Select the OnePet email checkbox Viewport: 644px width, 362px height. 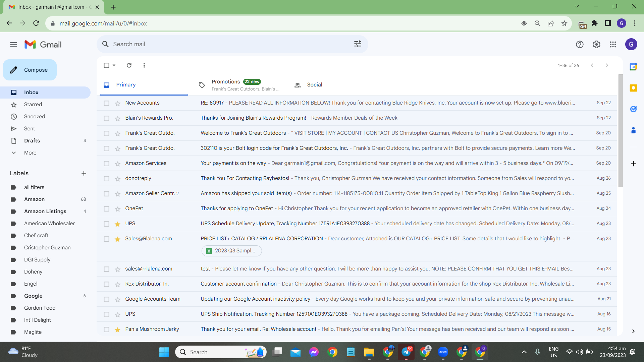pos(106,209)
